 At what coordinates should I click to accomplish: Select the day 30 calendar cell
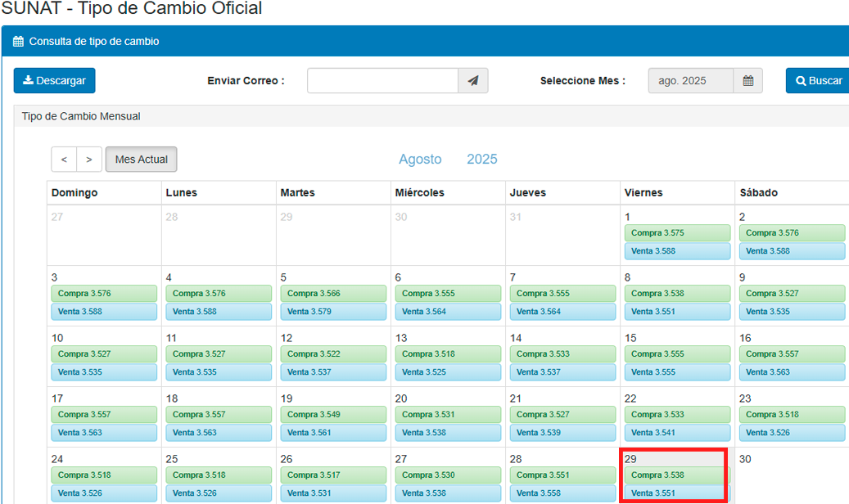coord(792,476)
